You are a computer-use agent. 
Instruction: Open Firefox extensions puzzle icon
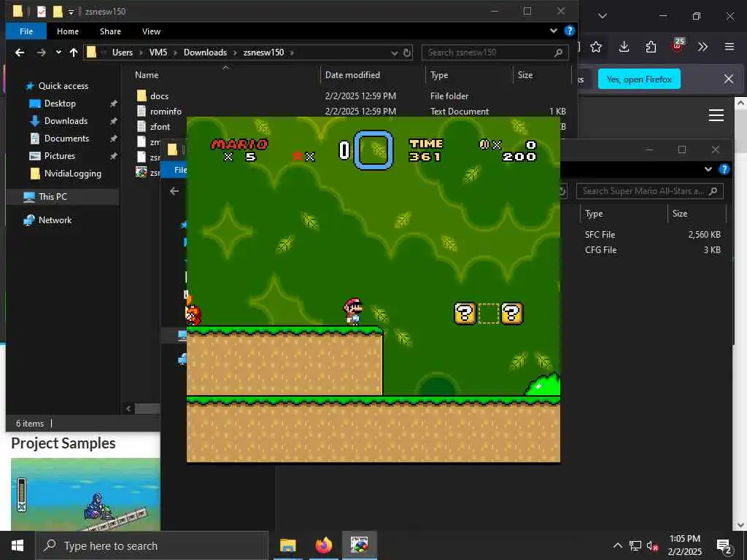pyautogui.click(x=651, y=47)
